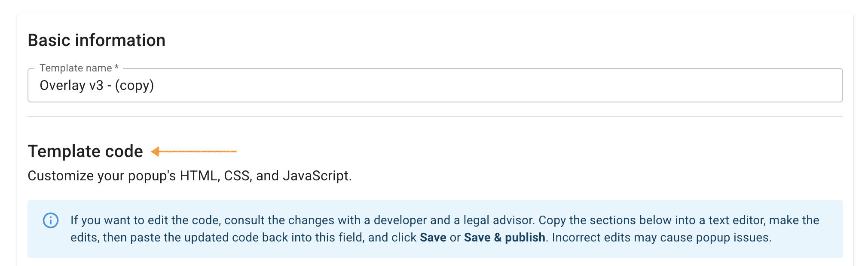Click the required asterisk after Template name

116,68
